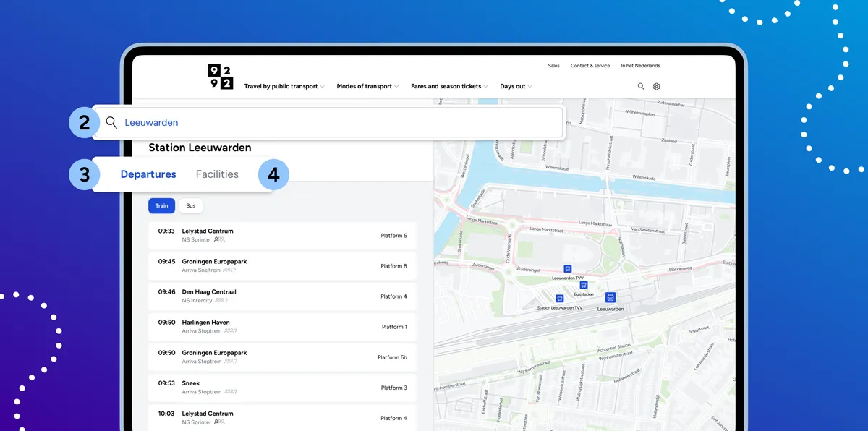Open Fares and season tickets dropdown
Image resolution: width=868 pixels, height=431 pixels.
tap(449, 86)
